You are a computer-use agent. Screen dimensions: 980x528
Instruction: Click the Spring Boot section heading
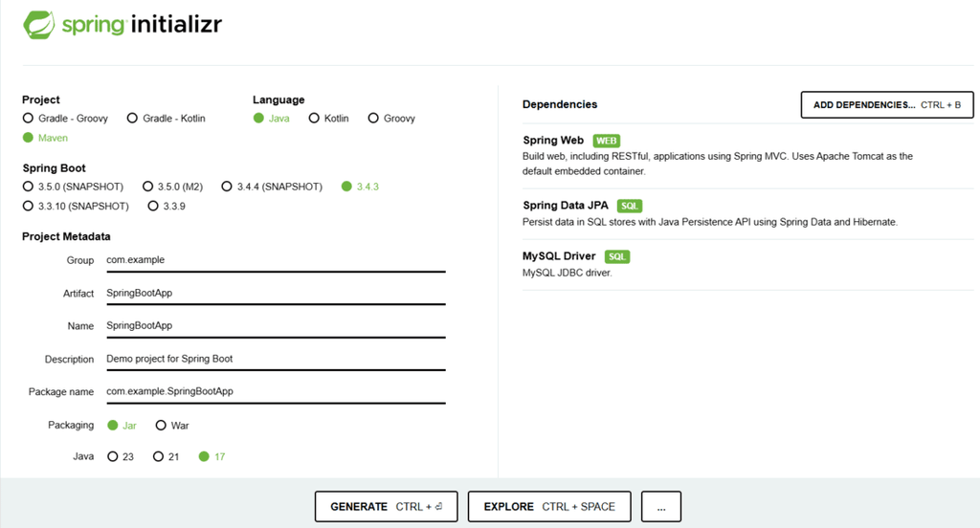coord(54,168)
